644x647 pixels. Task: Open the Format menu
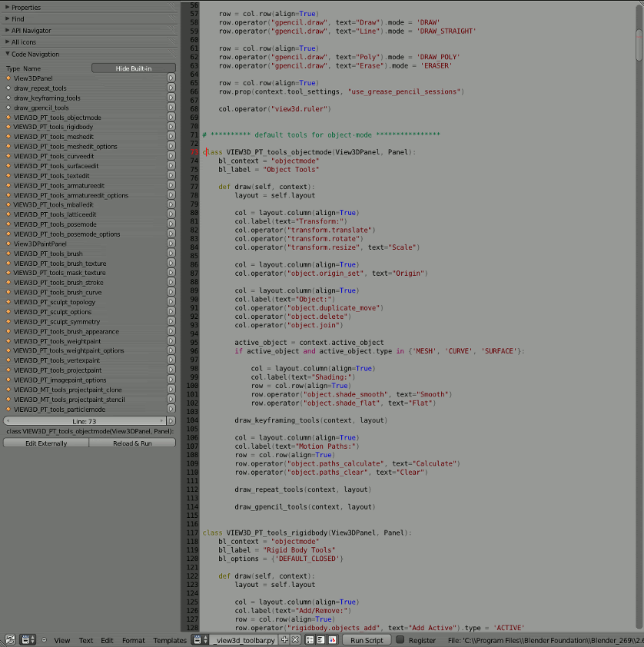(133, 640)
